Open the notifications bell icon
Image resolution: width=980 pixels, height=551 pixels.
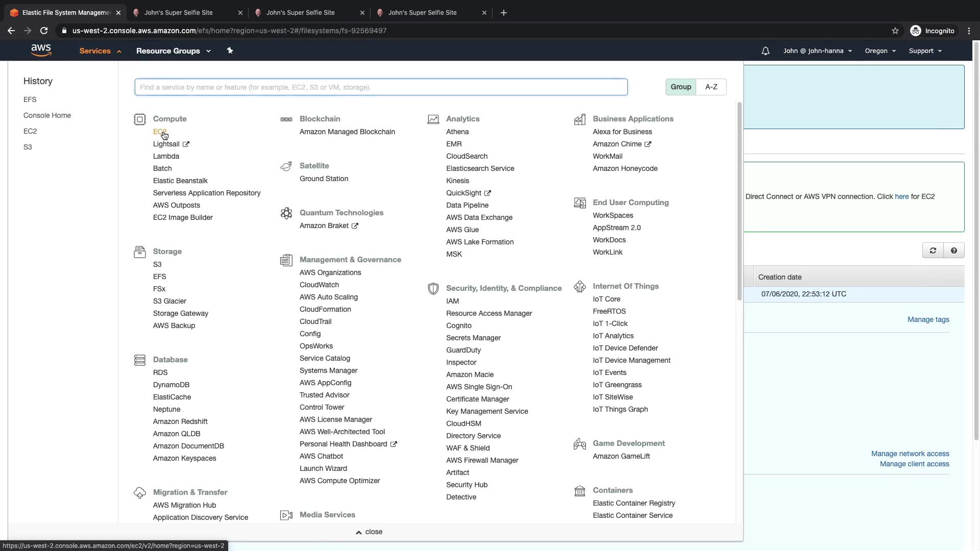point(765,51)
